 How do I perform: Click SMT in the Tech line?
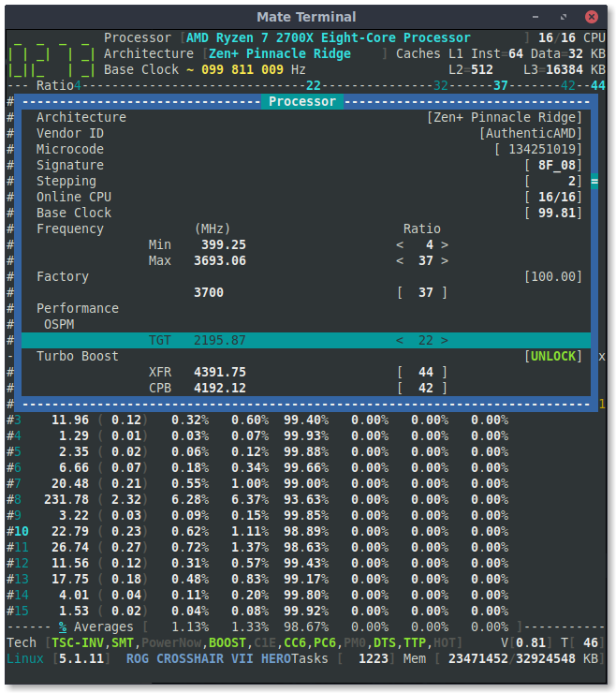122,642
